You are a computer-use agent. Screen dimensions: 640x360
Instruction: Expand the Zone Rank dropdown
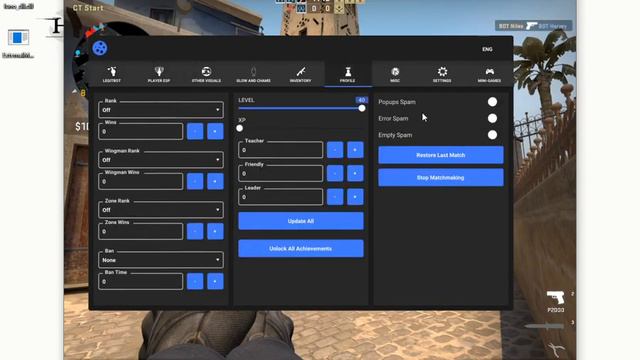(x=161, y=210)
